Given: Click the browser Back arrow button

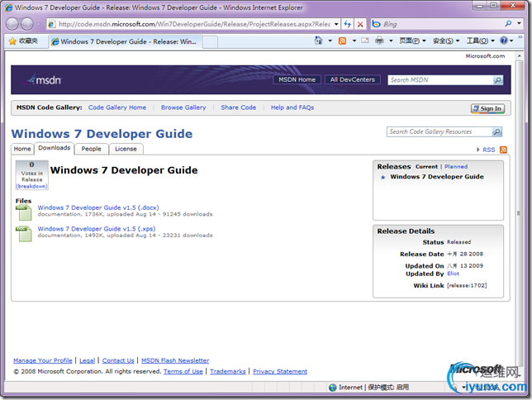Looking at the screenshot, I should click(12, 24).
